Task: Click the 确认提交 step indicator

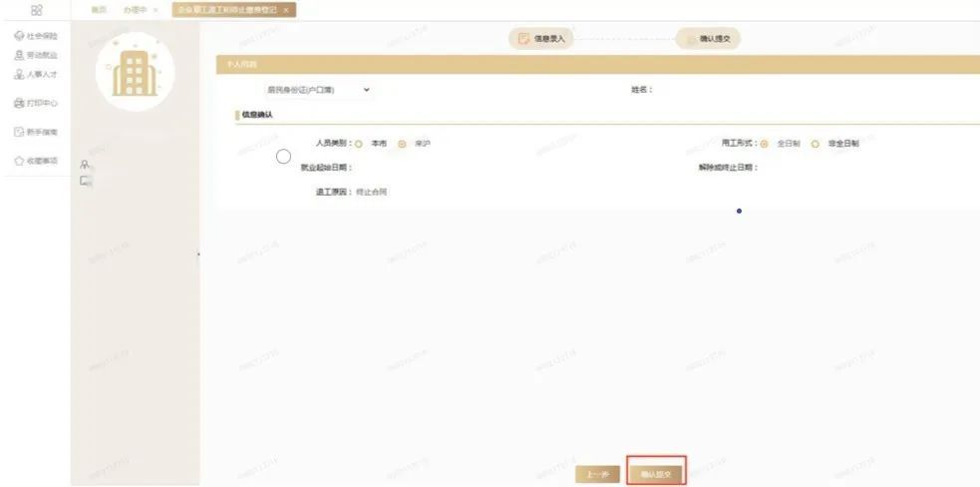Action: tap(708, 39)
